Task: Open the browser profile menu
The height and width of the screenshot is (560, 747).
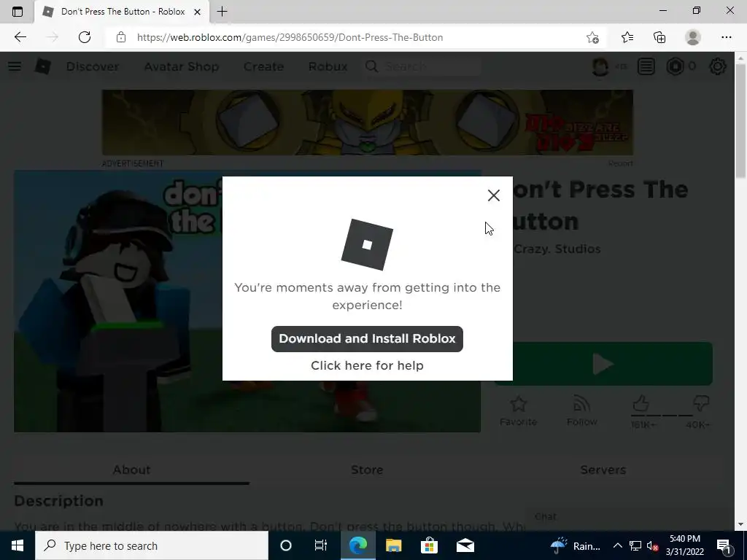Action: tap(693, 37)
